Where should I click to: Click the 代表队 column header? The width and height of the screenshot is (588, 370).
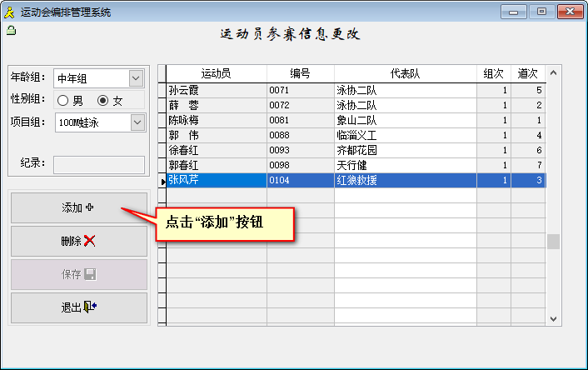point(405,73)
